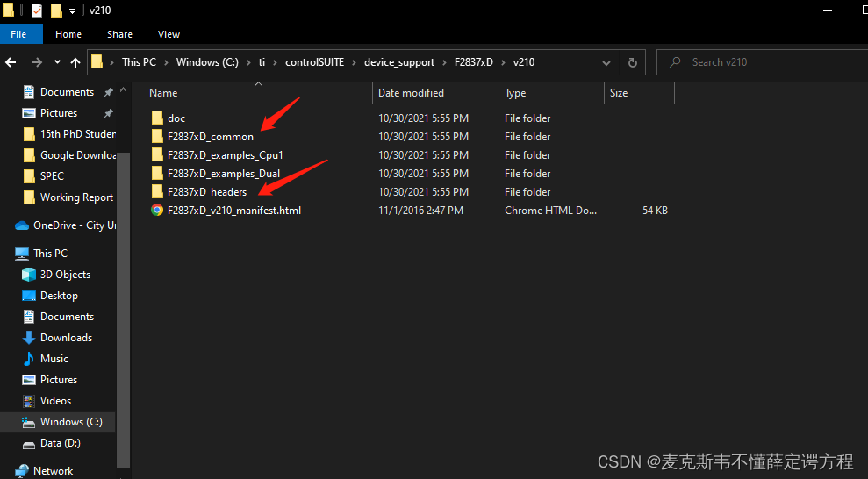Open chevron after device_support in breadcrumb
Screen dimensions: 868x479
[x=444, y=62]
